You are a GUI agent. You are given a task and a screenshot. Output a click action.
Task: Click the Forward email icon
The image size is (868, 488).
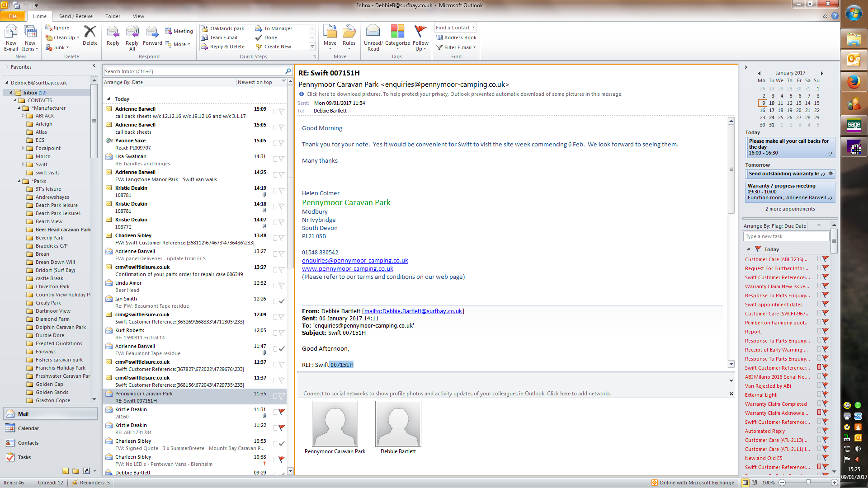click(152, 33)
